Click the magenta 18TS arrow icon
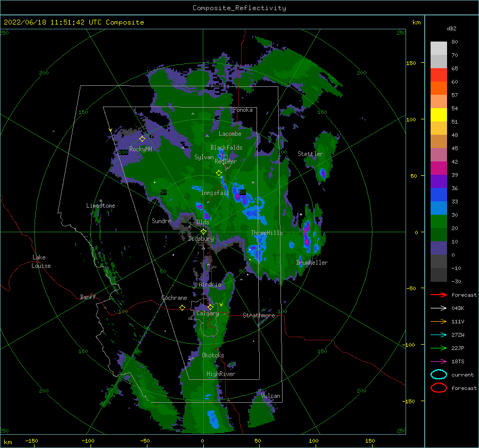Viewport: 479px width, 448px height. 439,362
